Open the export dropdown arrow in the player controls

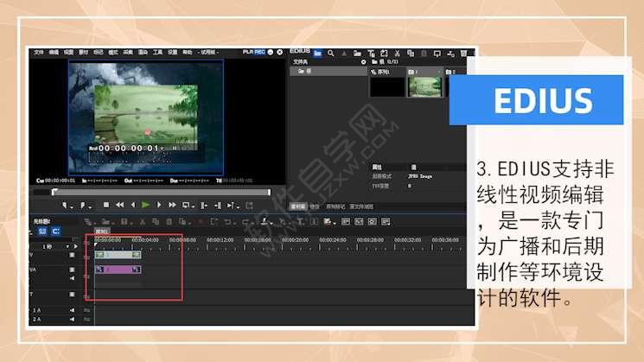[x=238, y=207]
